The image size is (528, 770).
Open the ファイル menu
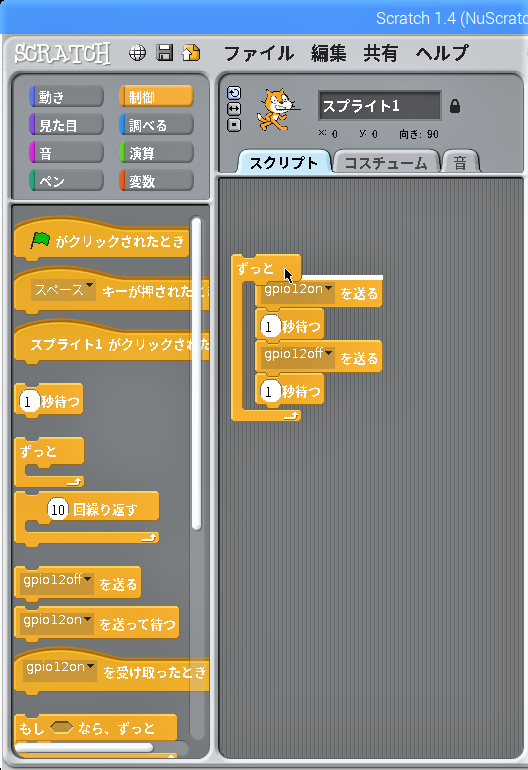point(259,53)
